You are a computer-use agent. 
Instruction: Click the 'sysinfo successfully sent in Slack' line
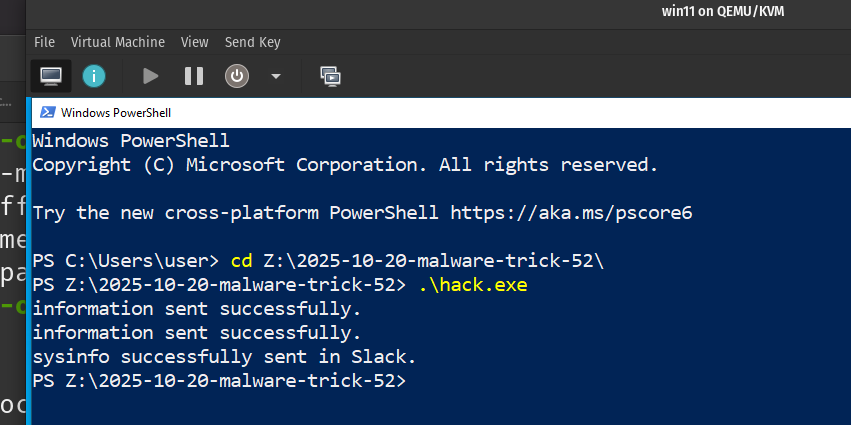click(x=223, y=357)
